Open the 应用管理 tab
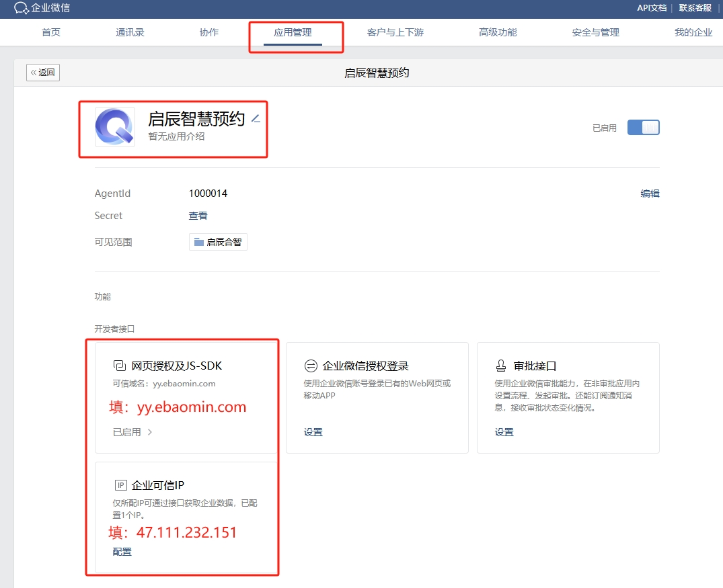 [293, 32]
